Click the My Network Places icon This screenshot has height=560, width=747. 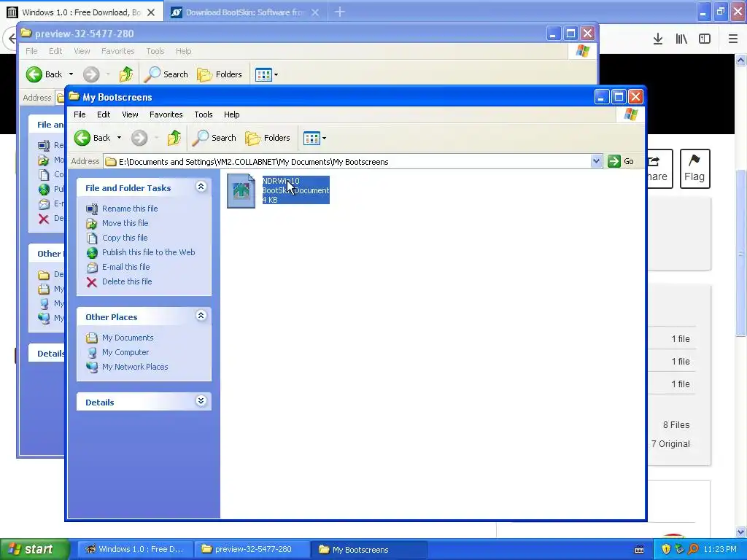(x=92, y=367)
